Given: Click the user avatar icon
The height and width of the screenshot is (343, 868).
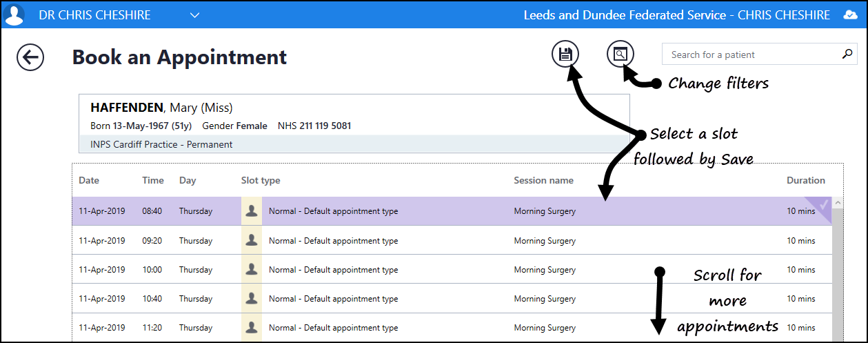Looking at the screenshot, I should pyautogui.click(x=14, y=14).
